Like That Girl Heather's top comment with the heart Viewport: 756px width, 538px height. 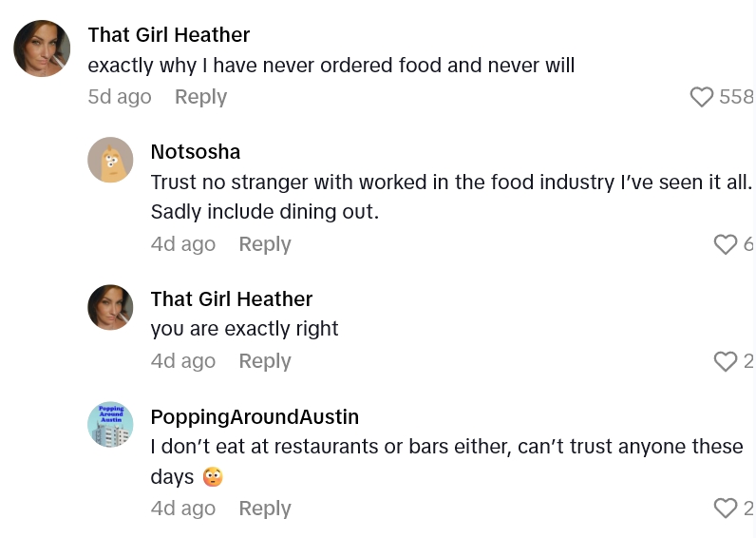click(x=701, y=97)
